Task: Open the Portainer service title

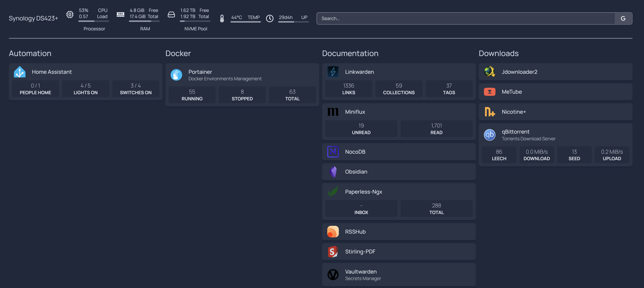Action: (200, 72)
